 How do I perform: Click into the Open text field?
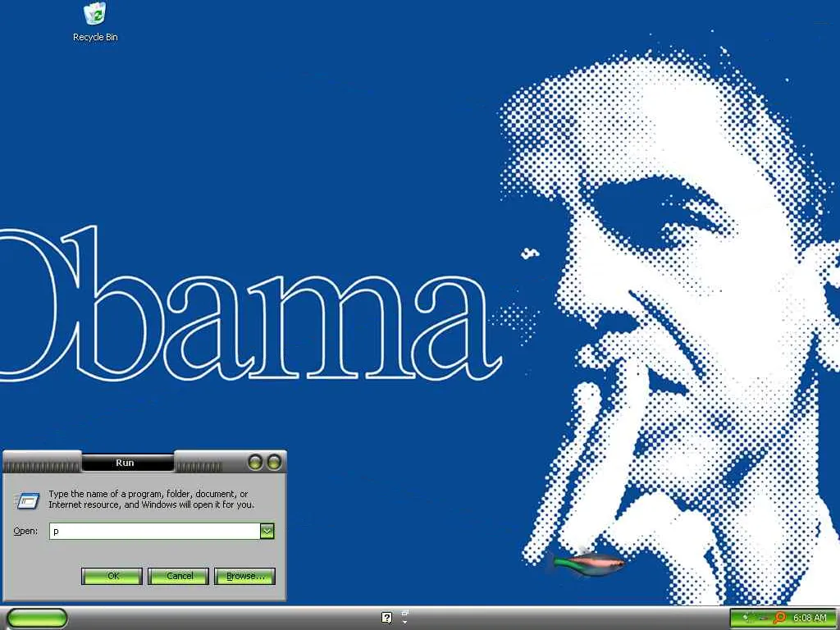pos(155,531)
